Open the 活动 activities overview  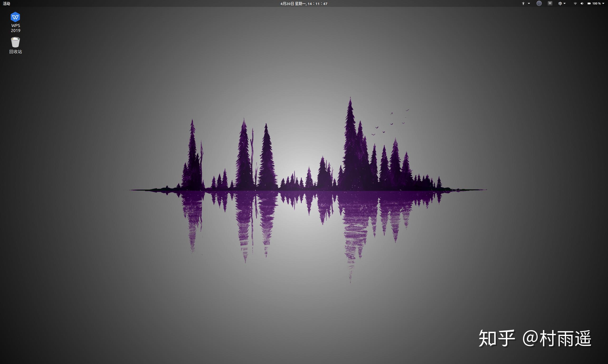pos(6,3)
